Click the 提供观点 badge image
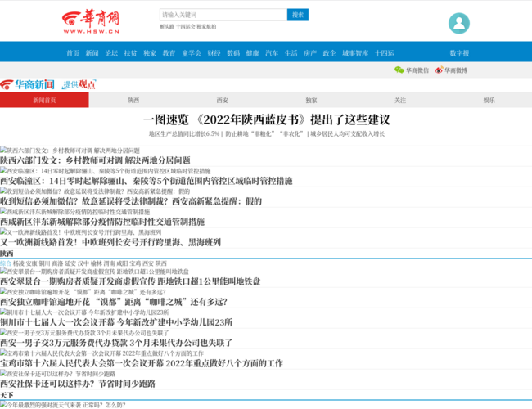Image resolution: width=532 pixels, height=409 pixels. click(79, 84)
